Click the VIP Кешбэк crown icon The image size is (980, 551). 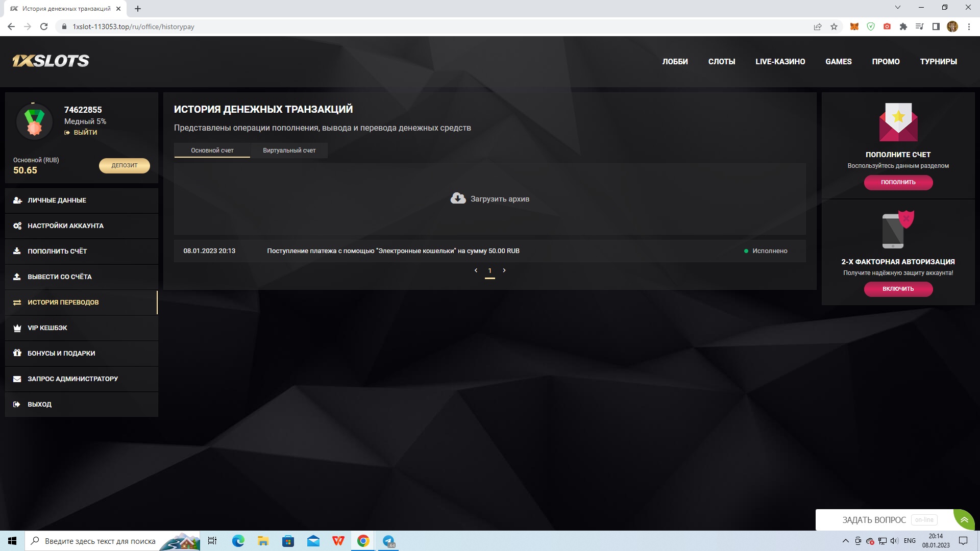[17, 328]
